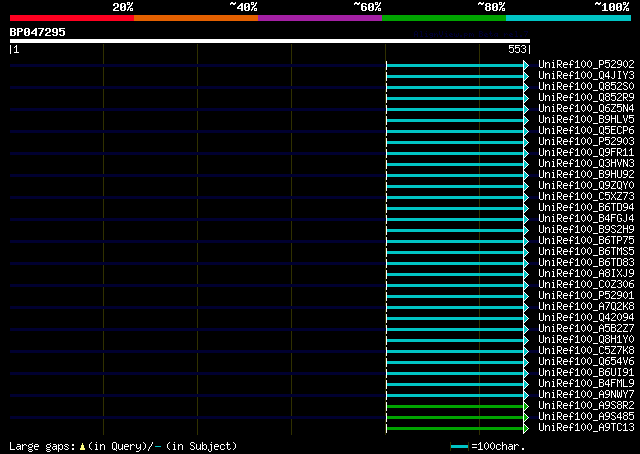
Task: Open hit UniRef100_Q852S0
Action: coord(586,87)
